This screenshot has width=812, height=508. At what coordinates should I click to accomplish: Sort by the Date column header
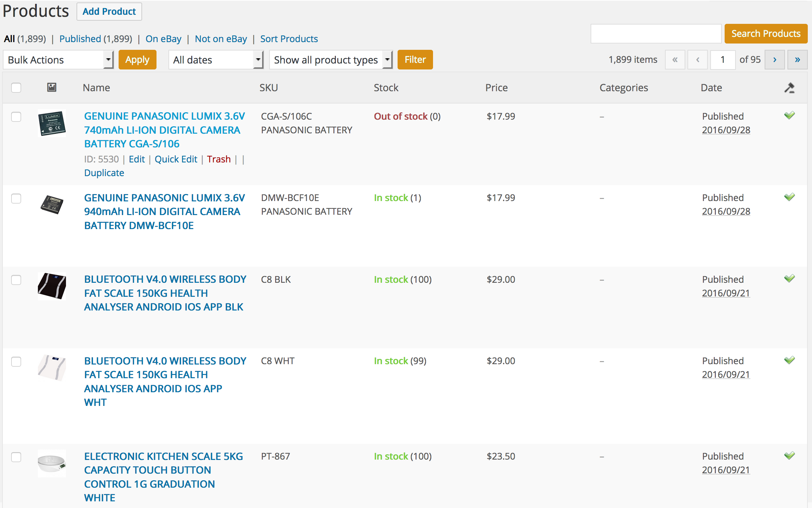click(711, 88)
